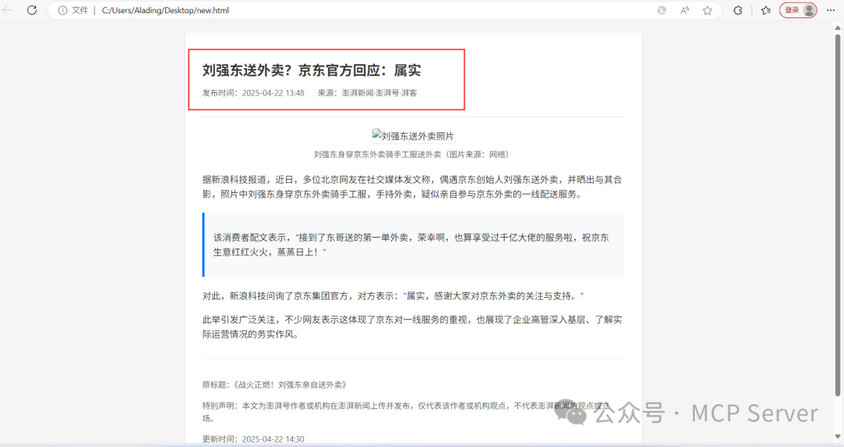Open the favorites list icon

pyautogui.click(x=766, y=10)
